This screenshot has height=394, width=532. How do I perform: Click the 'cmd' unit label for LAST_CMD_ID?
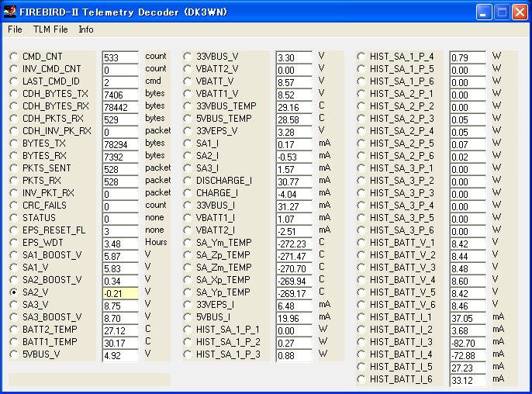coord(153,81)
